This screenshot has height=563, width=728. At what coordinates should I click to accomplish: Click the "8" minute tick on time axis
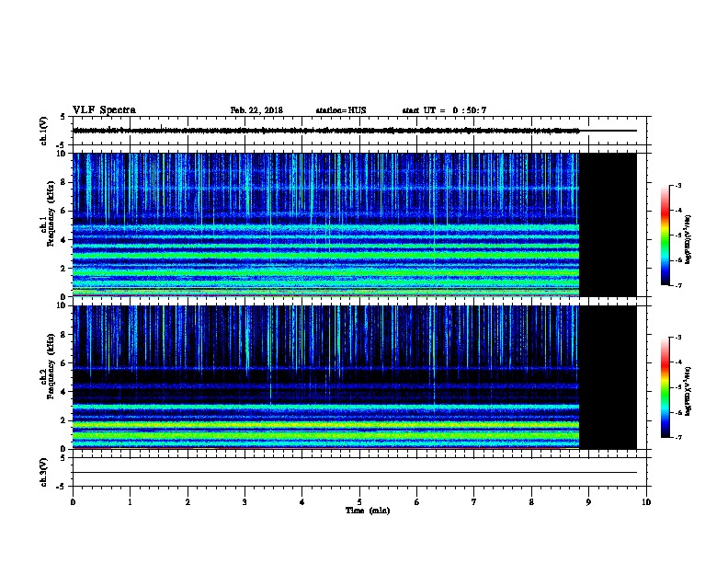531,502
